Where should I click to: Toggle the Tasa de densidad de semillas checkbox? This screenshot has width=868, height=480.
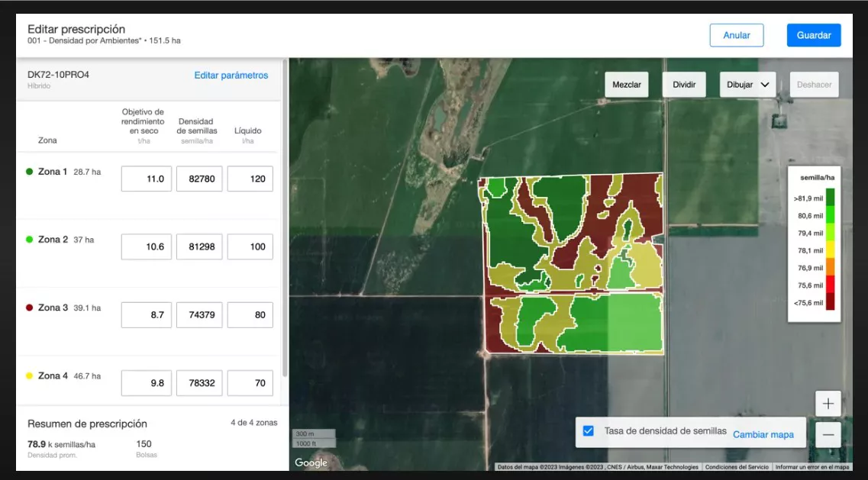(588, 431)
